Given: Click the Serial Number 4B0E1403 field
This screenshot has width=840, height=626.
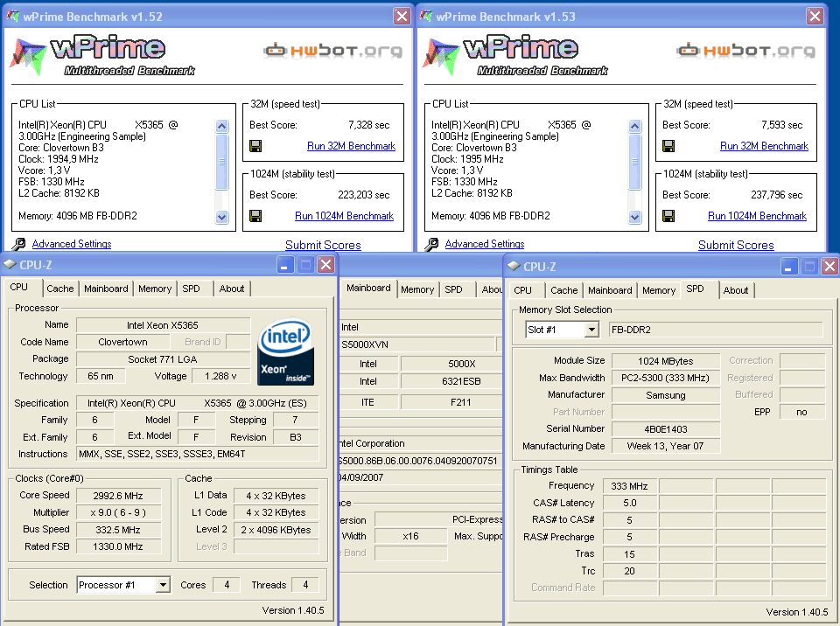Looking at the screenshot, I should (x=665, y=429).
